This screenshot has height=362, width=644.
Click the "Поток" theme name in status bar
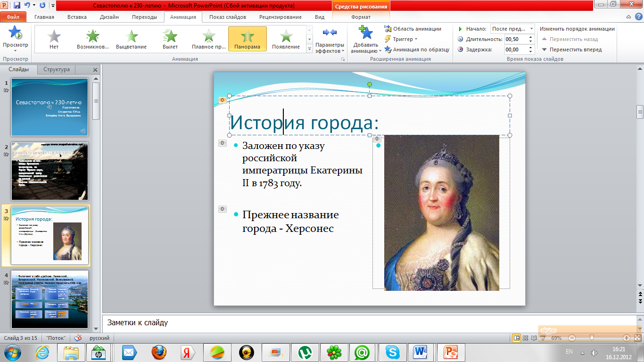[56, 338]
